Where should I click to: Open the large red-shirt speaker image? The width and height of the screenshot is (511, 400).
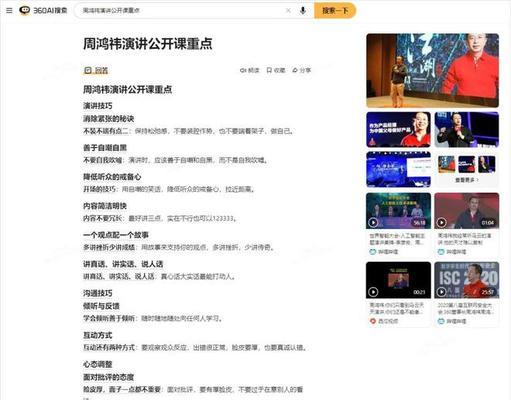(x=432, y=70)
